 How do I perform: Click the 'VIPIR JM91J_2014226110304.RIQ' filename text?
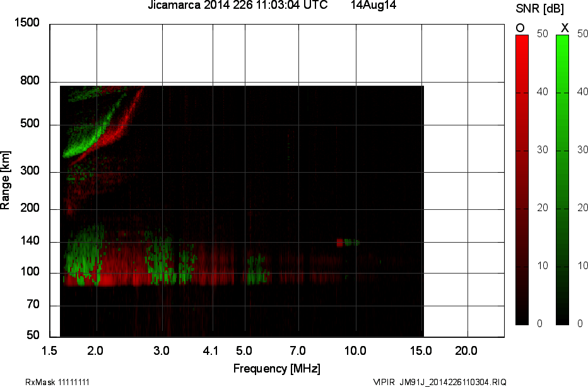440,382
